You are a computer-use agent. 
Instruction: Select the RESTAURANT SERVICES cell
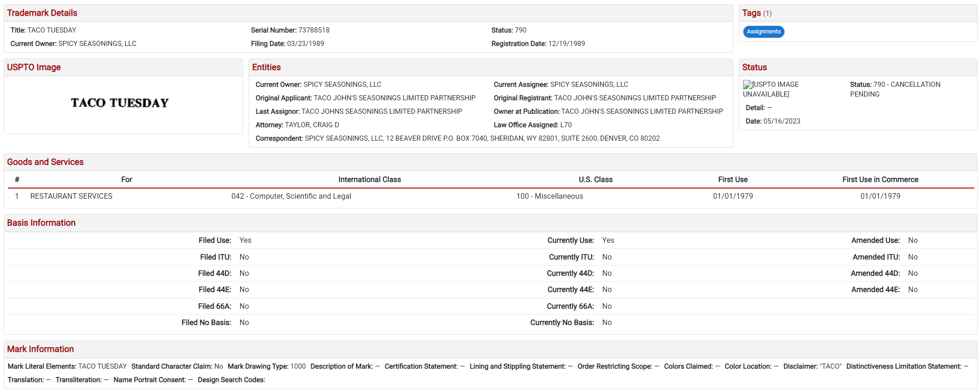[x=71, y=196]
